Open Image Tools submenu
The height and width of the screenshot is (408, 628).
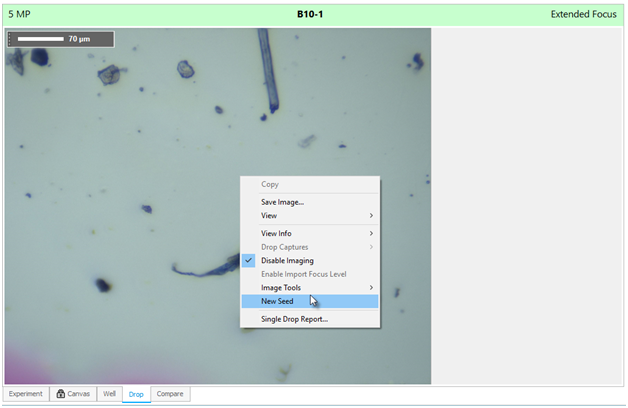(x=310, y=288)
